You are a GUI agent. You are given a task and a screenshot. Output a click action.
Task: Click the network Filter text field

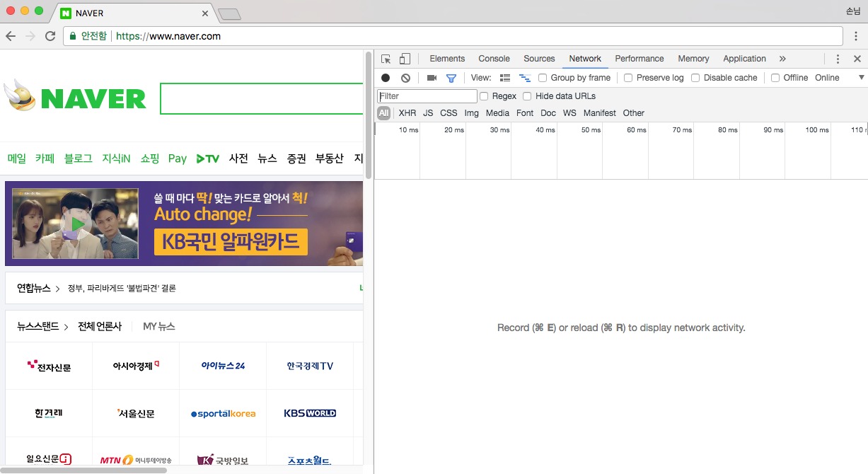[x=427, y=96]
